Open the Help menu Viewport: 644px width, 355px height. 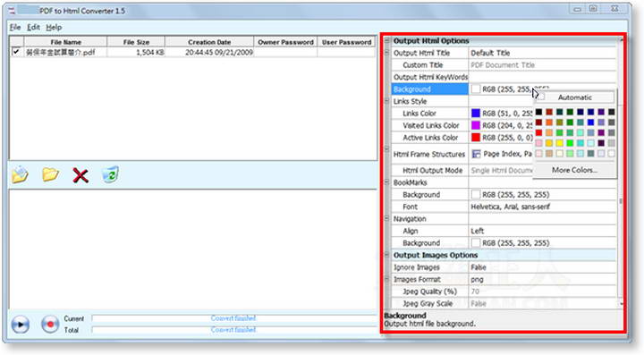click(54, 28)
